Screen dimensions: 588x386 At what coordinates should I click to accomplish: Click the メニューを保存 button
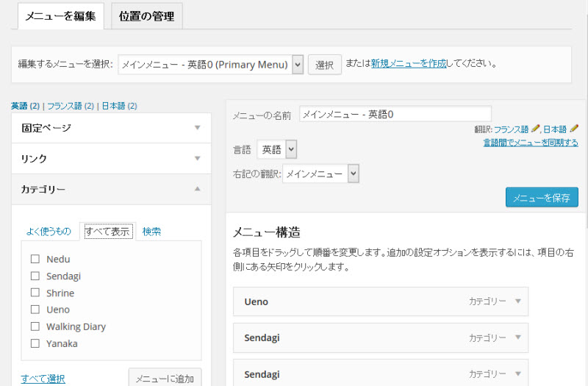[542, 197]
